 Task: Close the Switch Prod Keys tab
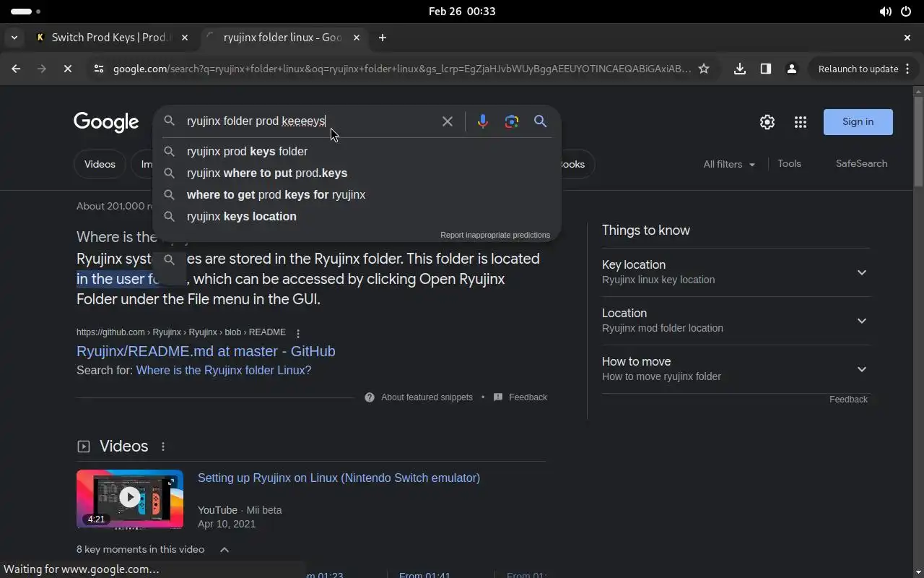pyautogui.click(x=185, y=38)
